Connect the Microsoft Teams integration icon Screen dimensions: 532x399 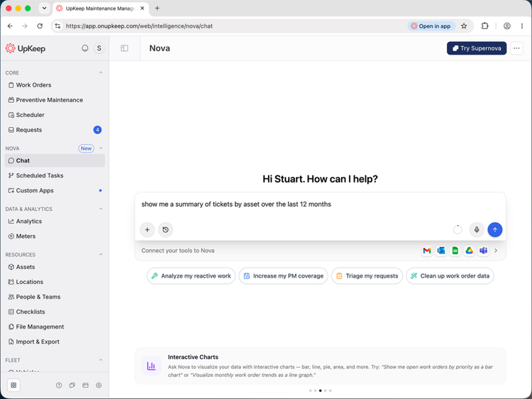click(484, 251)
